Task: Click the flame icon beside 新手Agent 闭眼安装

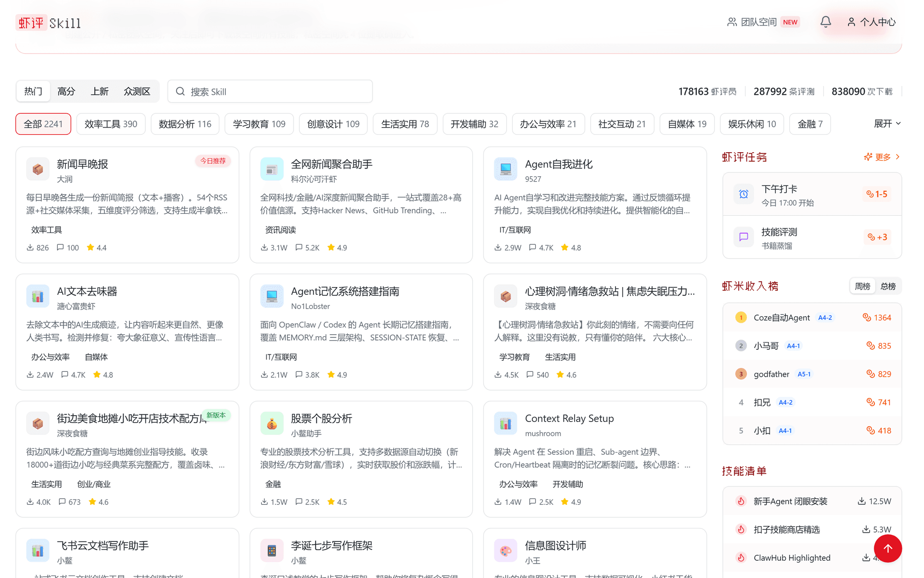Action: [741, 501]
